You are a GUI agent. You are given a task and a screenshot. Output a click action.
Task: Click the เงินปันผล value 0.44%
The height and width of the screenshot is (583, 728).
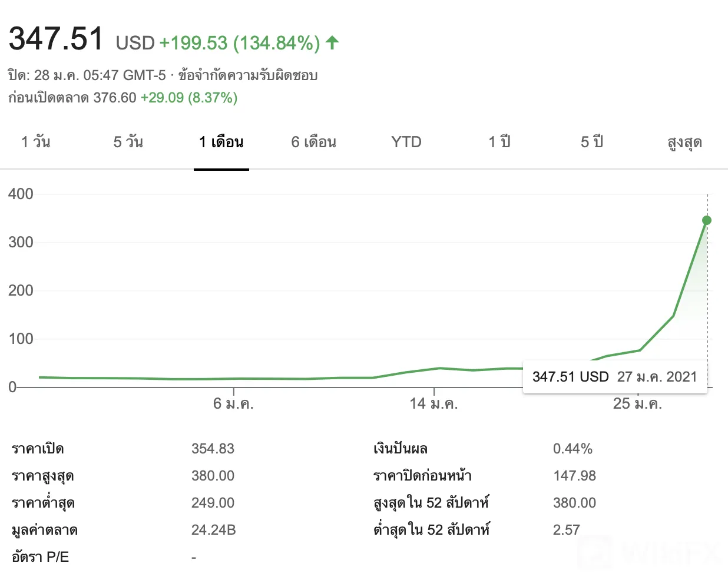pos(573,449)
